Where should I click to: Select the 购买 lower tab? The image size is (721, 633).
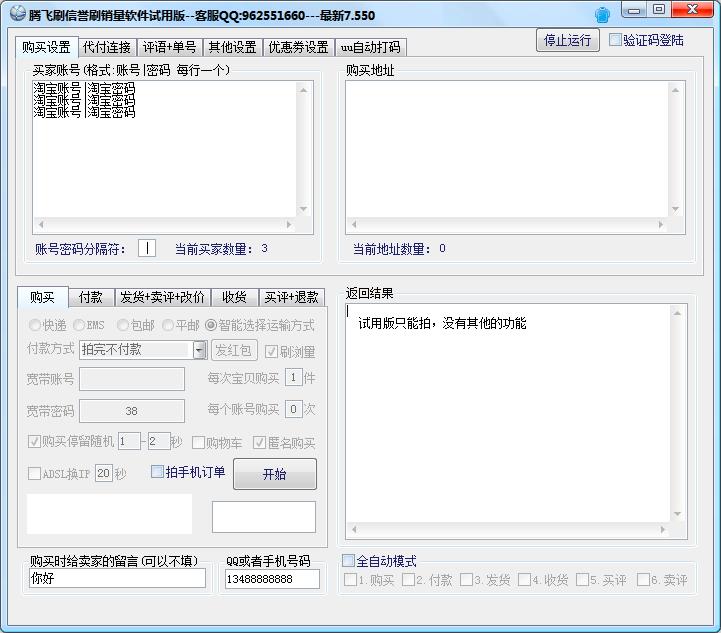(x=43, y=297)
